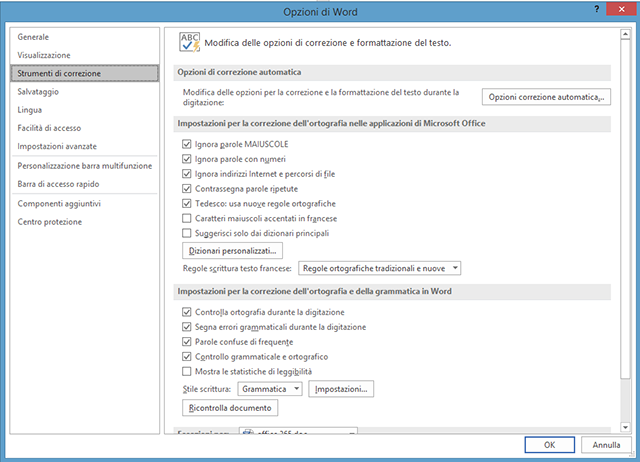Click Opzioni correzione automatica button
Screen dimensions: 640x462
point(546,97)
